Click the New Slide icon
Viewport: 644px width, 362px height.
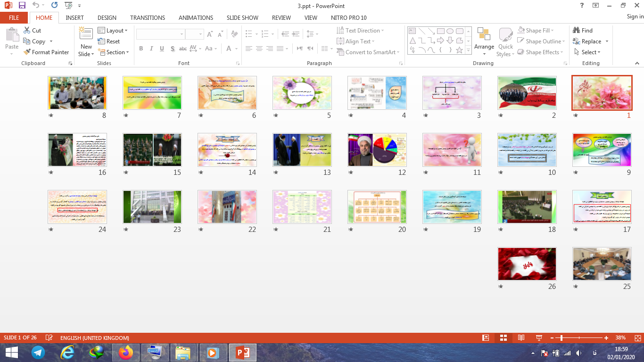click(86, 34)
